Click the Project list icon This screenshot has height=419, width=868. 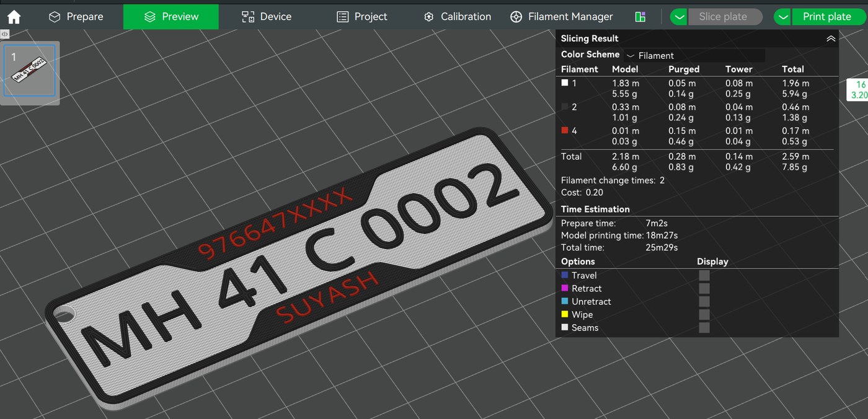(x=343, y=17)
